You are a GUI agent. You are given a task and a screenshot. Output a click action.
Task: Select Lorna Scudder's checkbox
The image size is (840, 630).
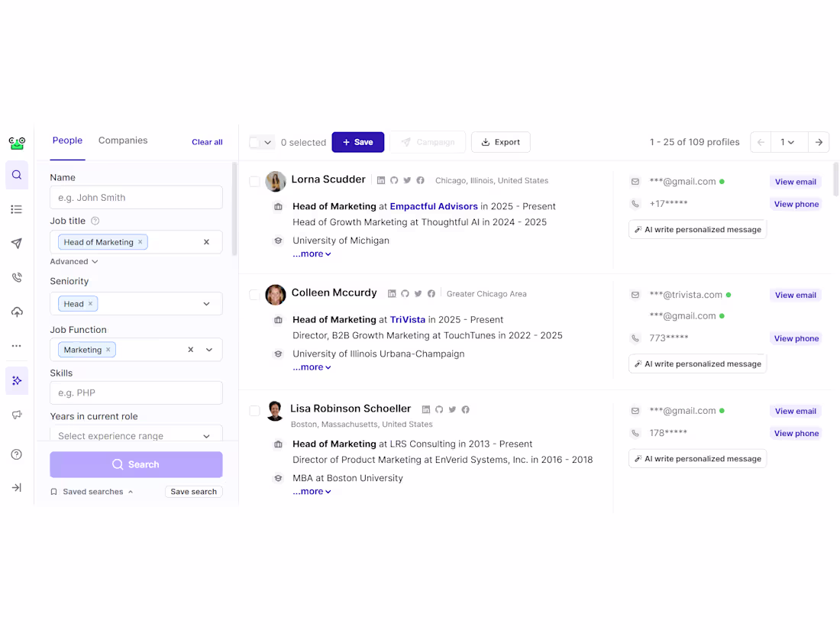(x=254, y=181)
